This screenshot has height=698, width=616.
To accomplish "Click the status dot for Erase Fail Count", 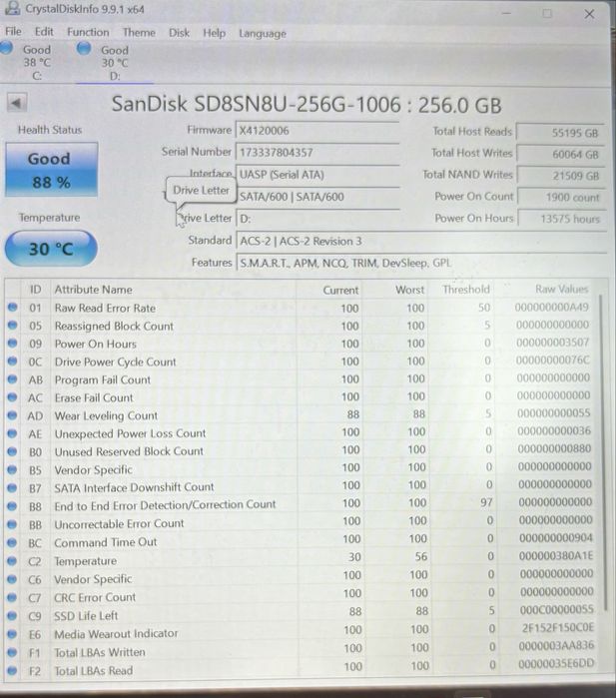I will (x=12, y=397).
